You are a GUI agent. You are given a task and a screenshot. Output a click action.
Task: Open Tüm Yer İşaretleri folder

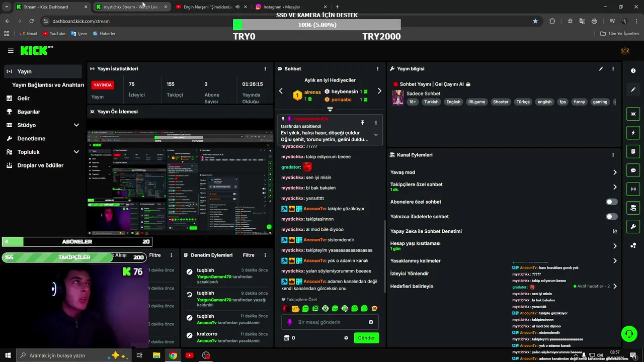[x=620, y=34]
